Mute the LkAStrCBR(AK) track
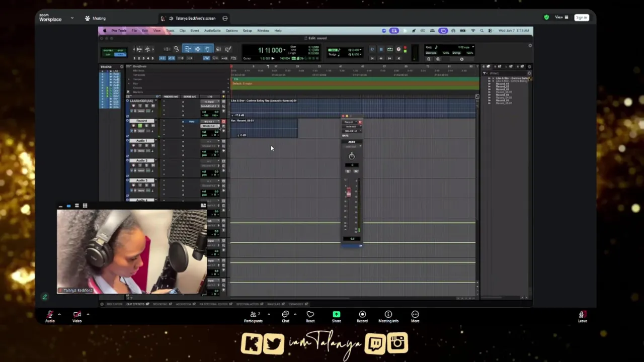Image resolution: width=644 pixels, height=362 pixels. click(153, 106)
